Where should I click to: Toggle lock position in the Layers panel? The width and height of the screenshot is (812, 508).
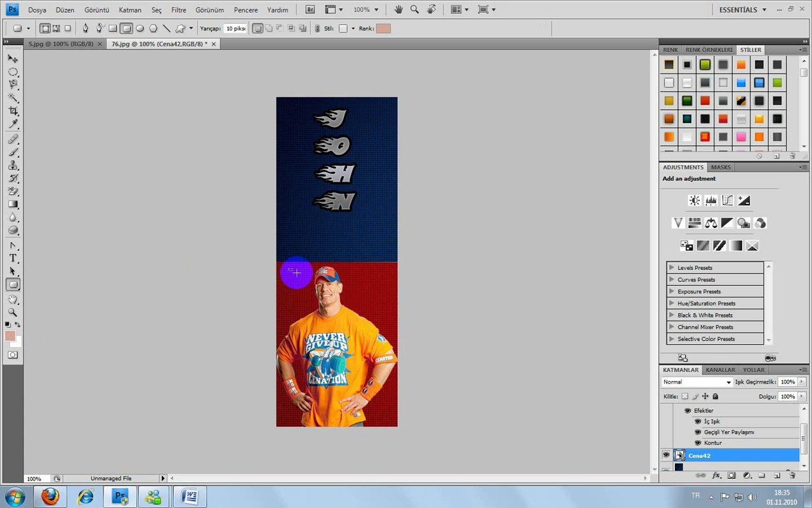coord(705,396)
